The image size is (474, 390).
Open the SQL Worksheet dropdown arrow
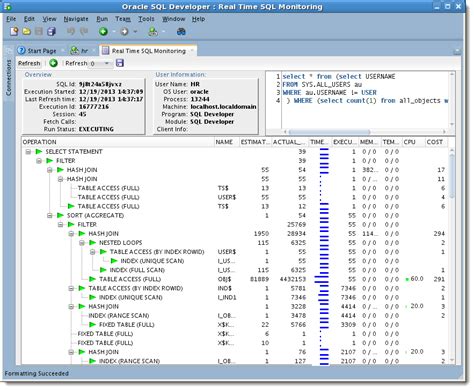tap(163, 32)
